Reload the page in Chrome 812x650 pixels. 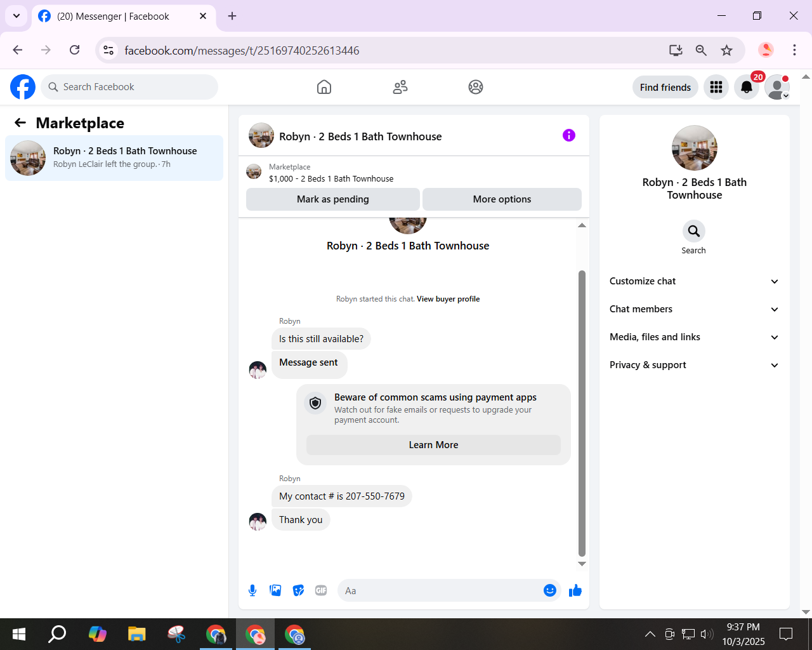75,50
